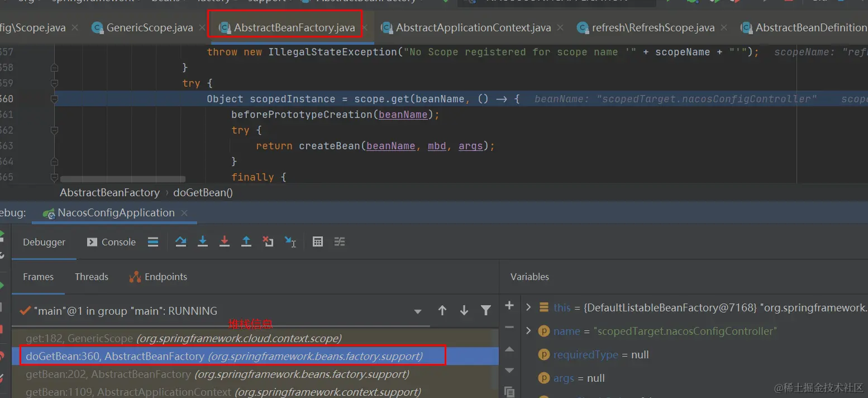Image resolution: width=868 pixels, height=398 pixels.
Task: Click the duplicate watch copy icon
Action: click(509, 391)
